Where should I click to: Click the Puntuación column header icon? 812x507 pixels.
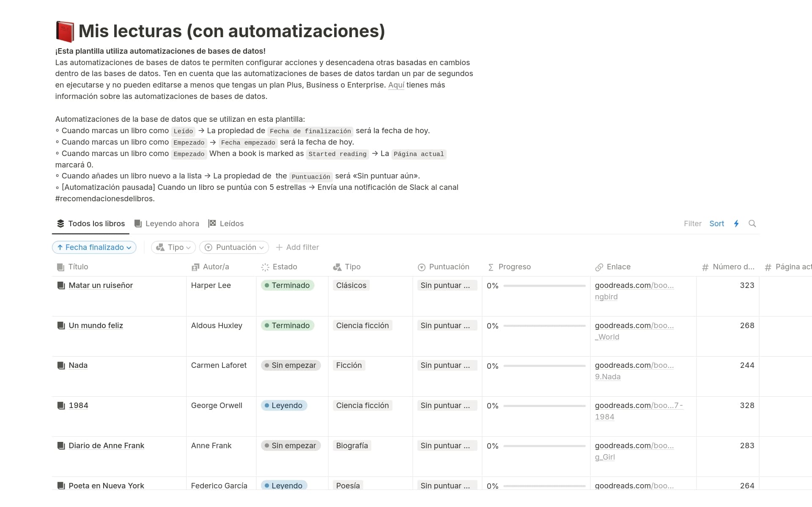pos(421,267)
